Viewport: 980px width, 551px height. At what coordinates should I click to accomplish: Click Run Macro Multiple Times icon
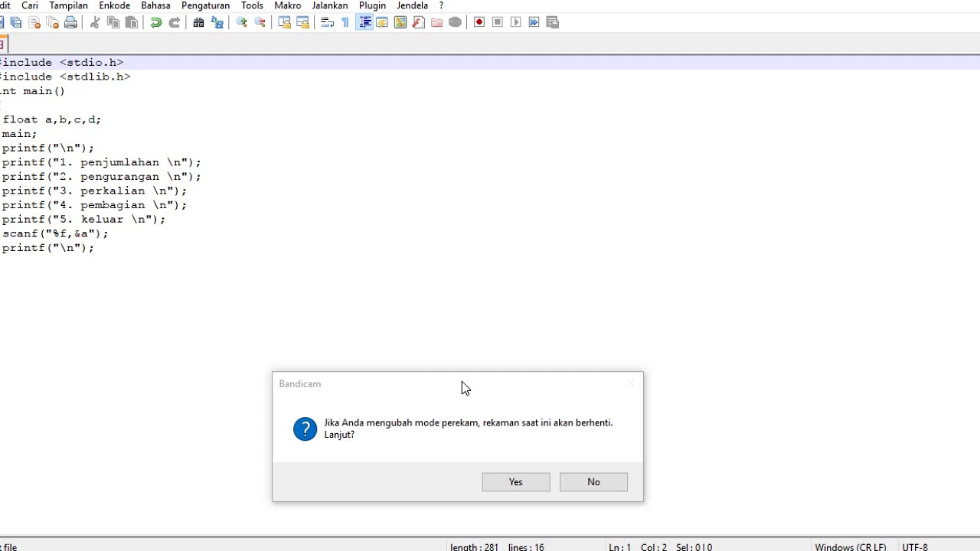tap(534, 22)
